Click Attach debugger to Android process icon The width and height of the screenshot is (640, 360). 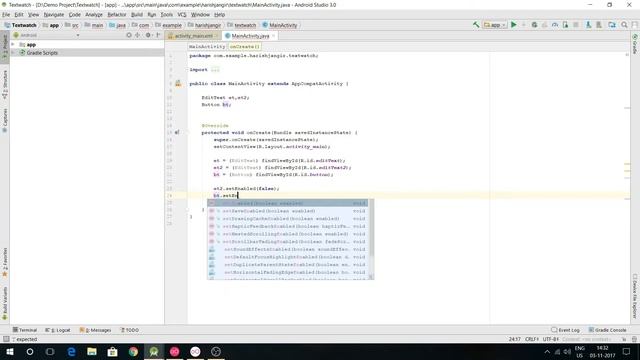(565, 25)
